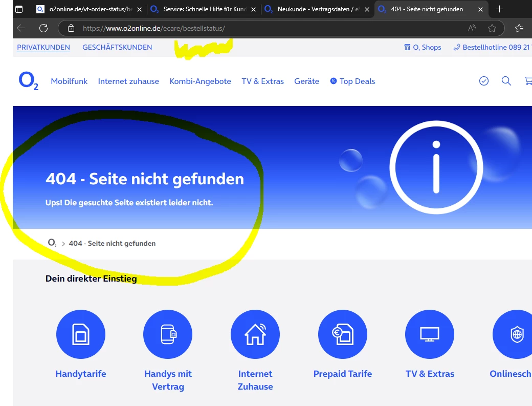Reload the page with refresh icon
This screenshot has width=532, height=406.
pos(43,28)
